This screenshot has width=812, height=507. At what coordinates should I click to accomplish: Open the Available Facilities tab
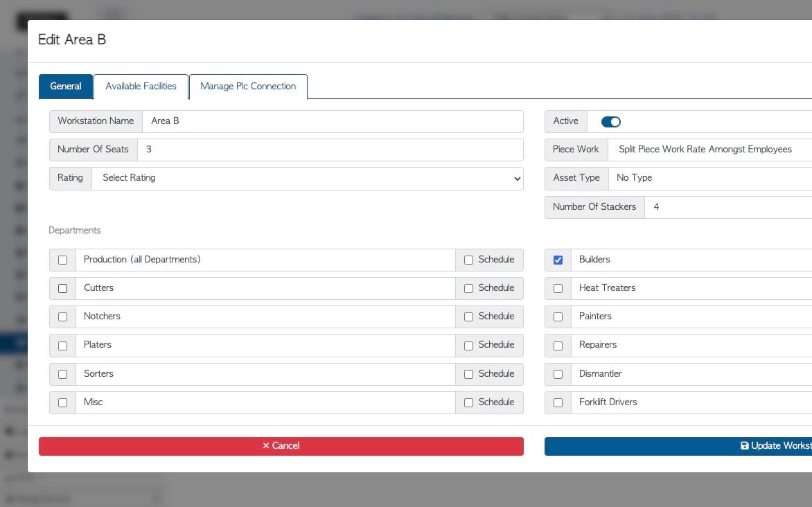[x=141, y=87]
